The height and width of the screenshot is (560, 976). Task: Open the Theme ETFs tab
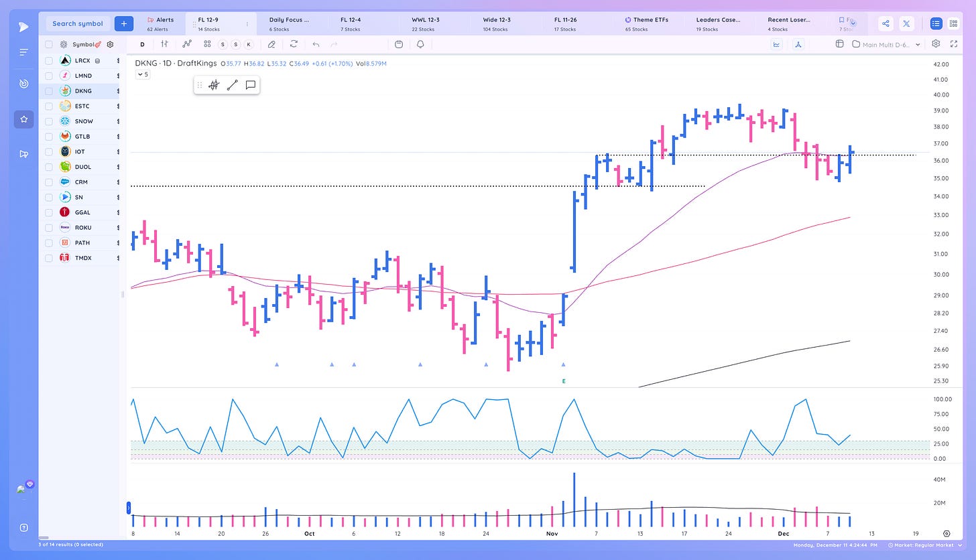[649, 24]
